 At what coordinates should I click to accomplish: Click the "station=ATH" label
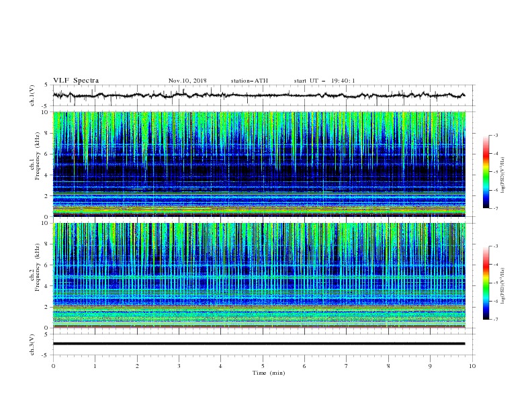pos(249,81)
